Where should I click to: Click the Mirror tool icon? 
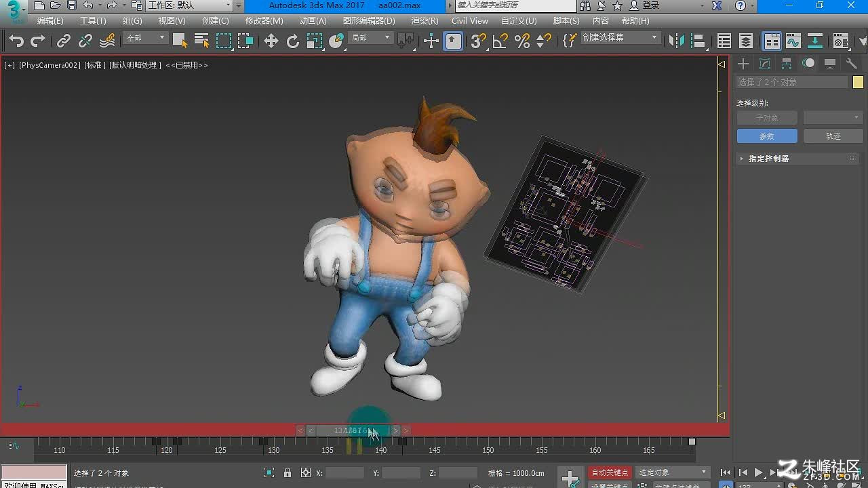676,41
